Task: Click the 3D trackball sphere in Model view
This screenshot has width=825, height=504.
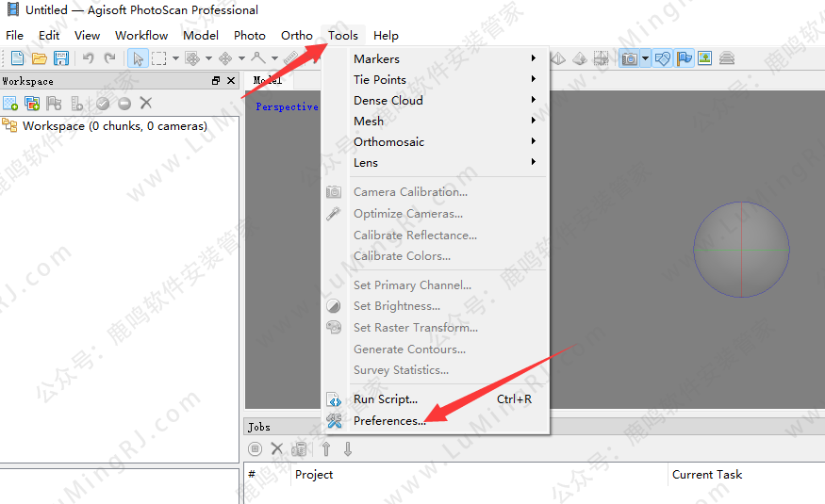Action: (741, 250)
